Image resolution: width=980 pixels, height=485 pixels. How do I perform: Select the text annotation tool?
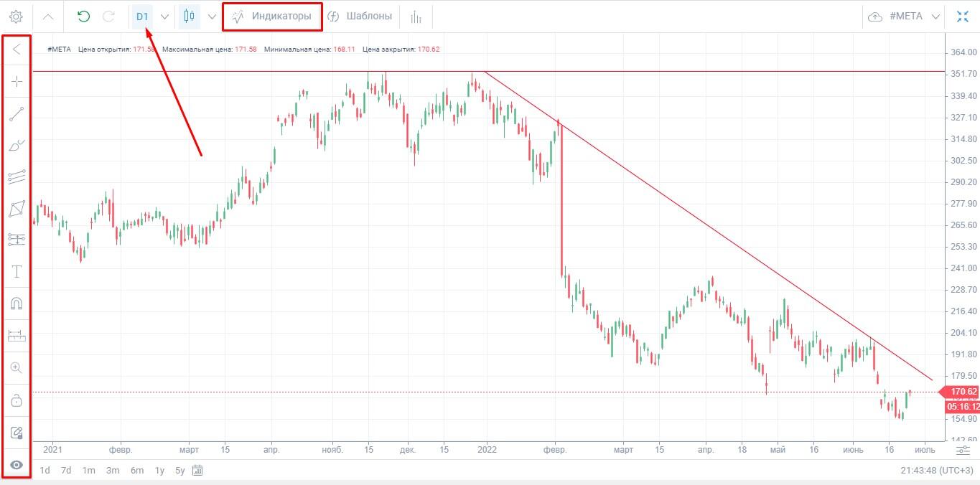tap(17, 271)
